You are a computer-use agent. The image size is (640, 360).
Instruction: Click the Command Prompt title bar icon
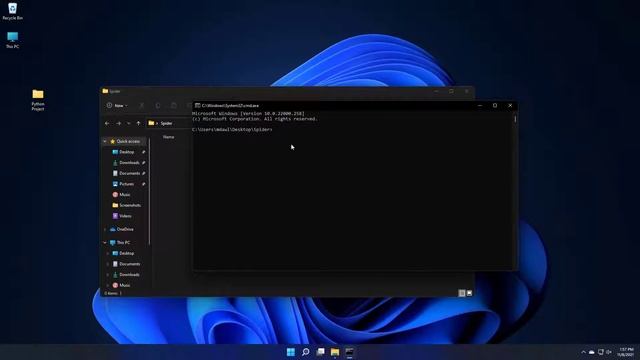[x=198, y=105]
